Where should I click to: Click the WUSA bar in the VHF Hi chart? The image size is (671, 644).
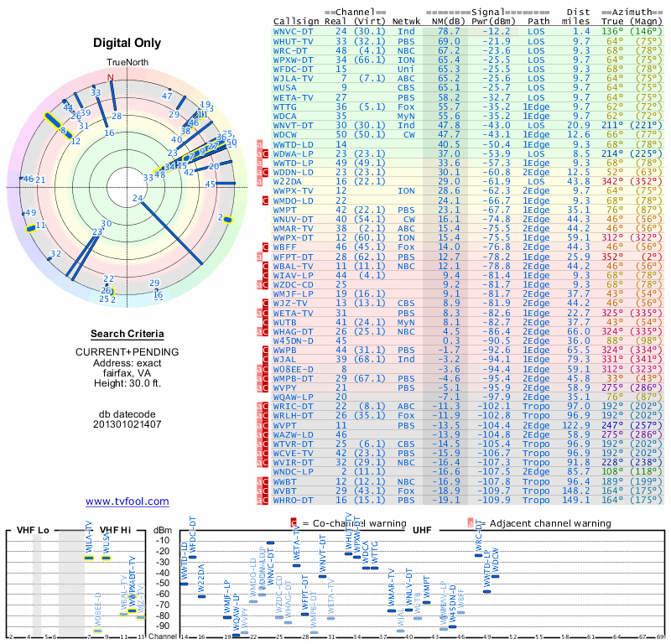107,558
